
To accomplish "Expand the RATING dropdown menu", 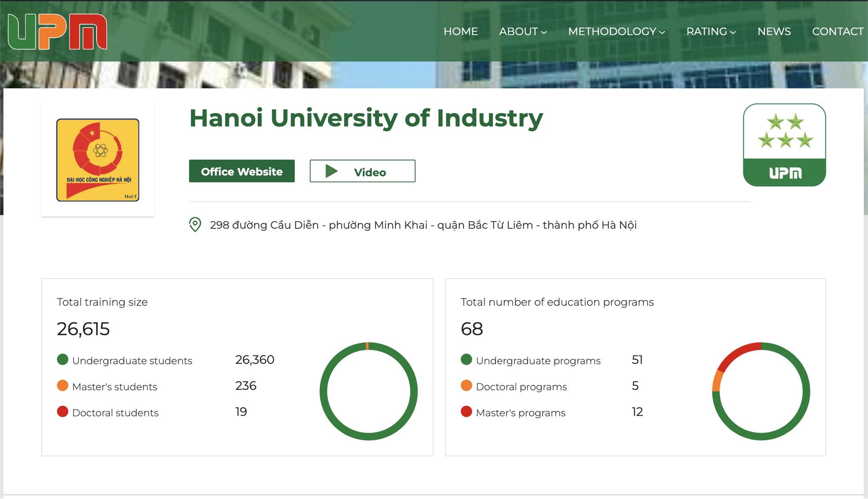I will 711,32.
